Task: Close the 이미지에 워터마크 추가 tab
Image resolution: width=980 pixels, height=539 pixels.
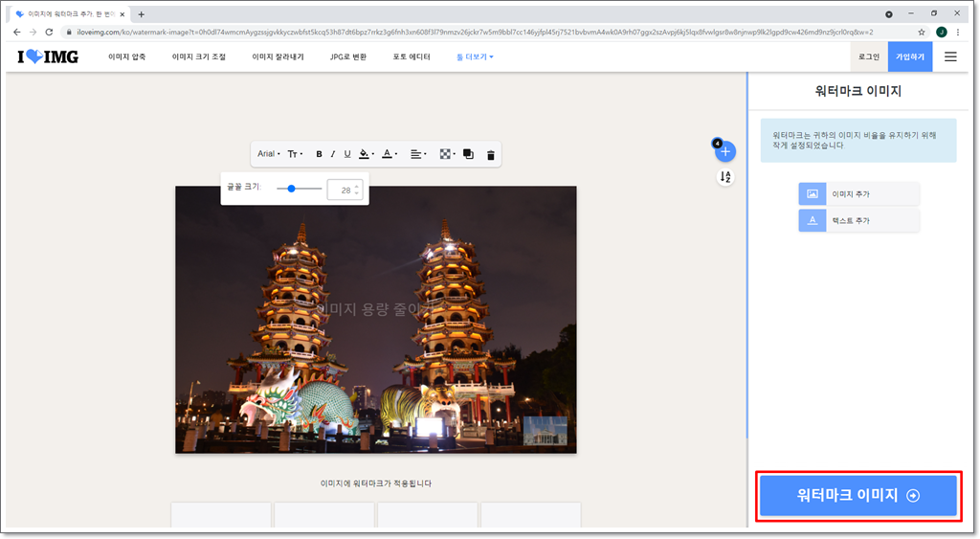Action: tap(122, 13)
